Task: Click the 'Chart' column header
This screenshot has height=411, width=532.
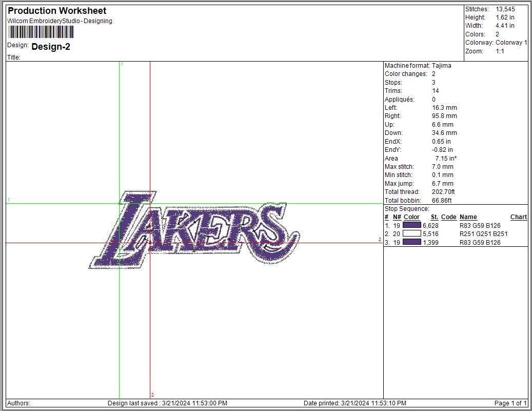Action: 519,217
